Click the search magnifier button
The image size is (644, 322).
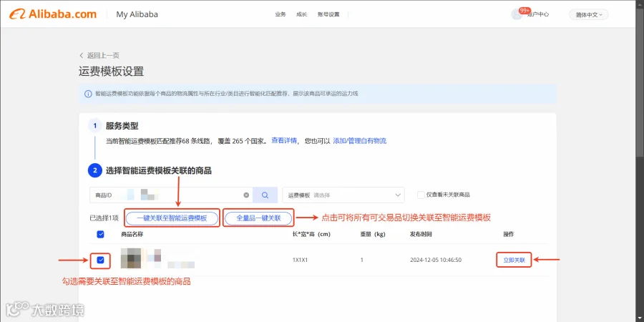pyautogui.click(x=265, y=195)
